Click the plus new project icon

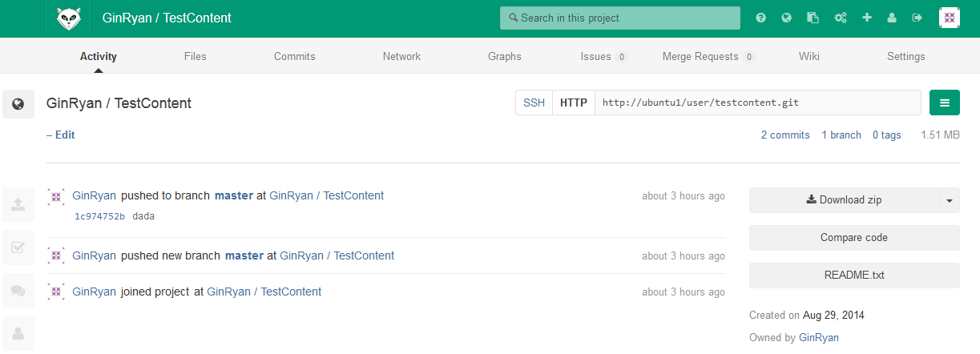[x=867, y=18]
